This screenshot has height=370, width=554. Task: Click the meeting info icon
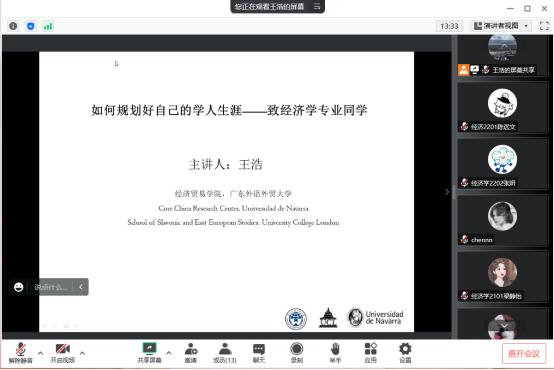pos(13,26)
